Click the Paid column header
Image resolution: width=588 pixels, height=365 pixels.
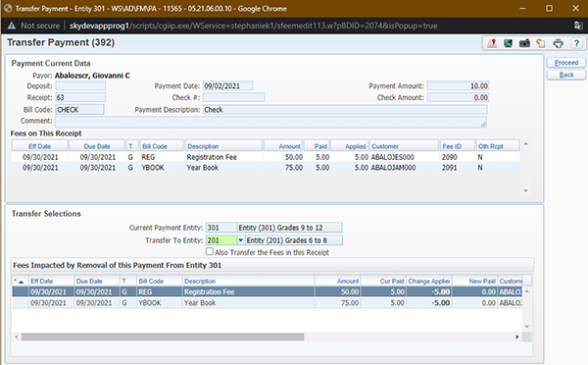click(x=317, y=146)
